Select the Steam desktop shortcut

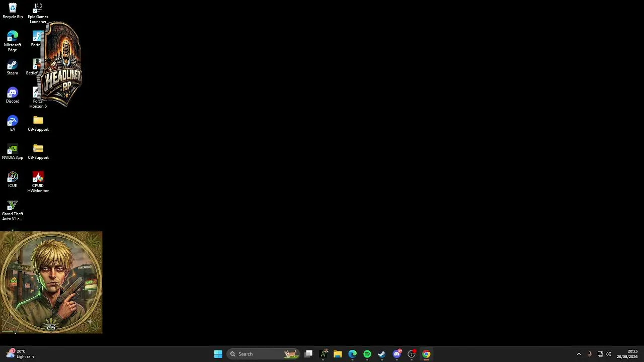pos(13,67)
